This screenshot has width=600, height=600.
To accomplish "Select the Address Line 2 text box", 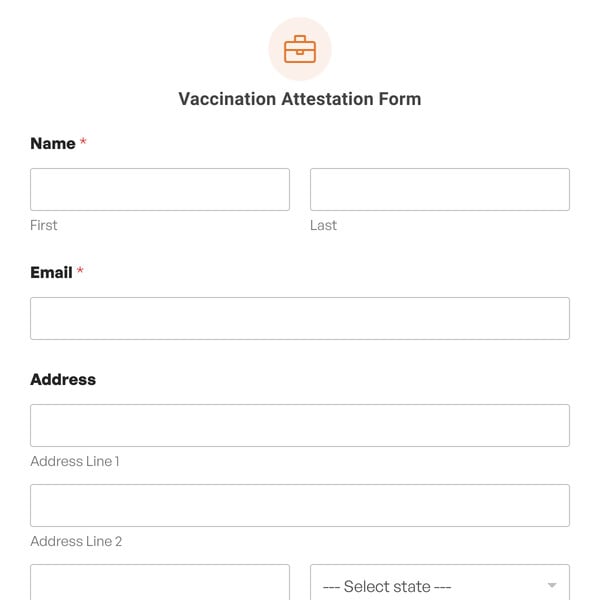I will click(300, 505).
